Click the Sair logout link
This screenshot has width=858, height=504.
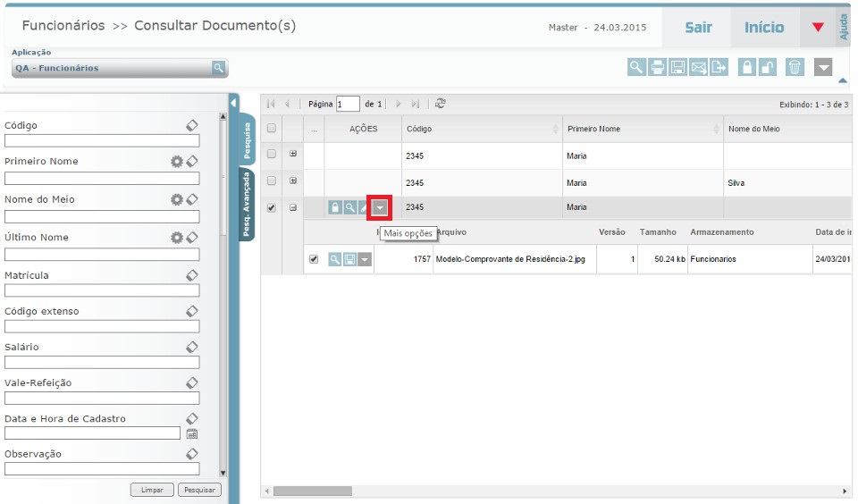point(698,28)
